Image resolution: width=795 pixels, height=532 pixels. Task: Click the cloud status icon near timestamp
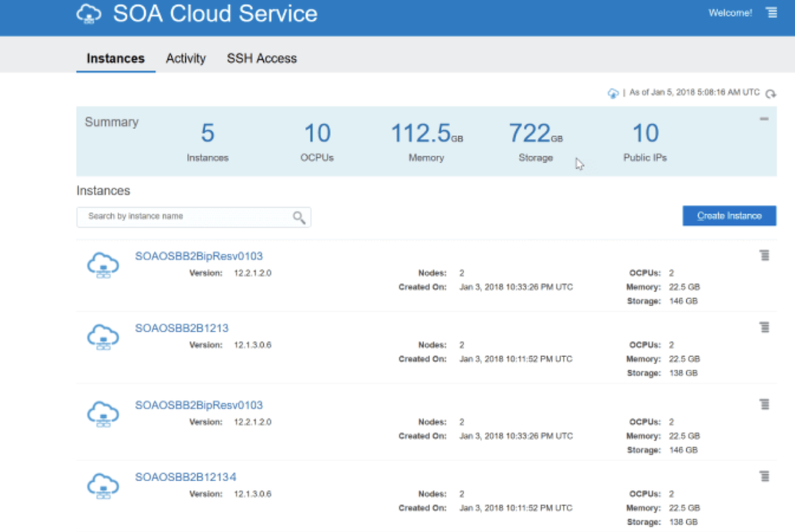point(613,93)
